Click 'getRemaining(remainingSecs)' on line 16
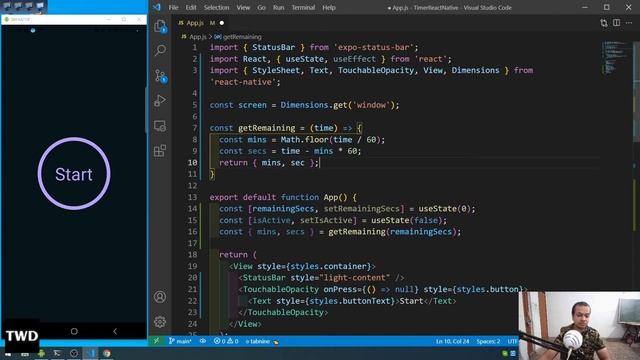The image size is (640, 360). point(392,232)
